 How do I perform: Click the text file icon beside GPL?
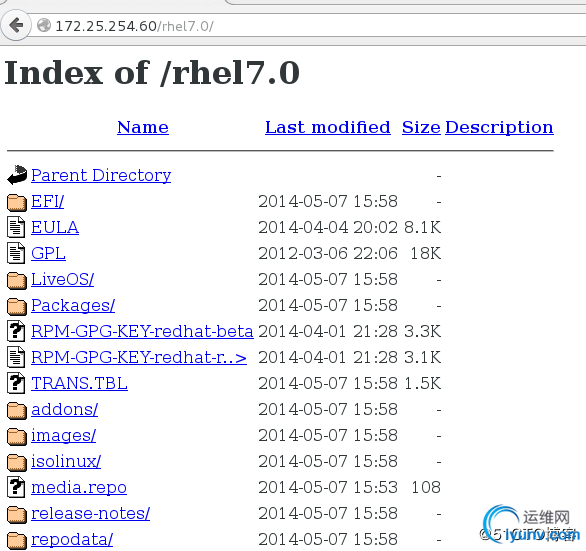(16, 253)
